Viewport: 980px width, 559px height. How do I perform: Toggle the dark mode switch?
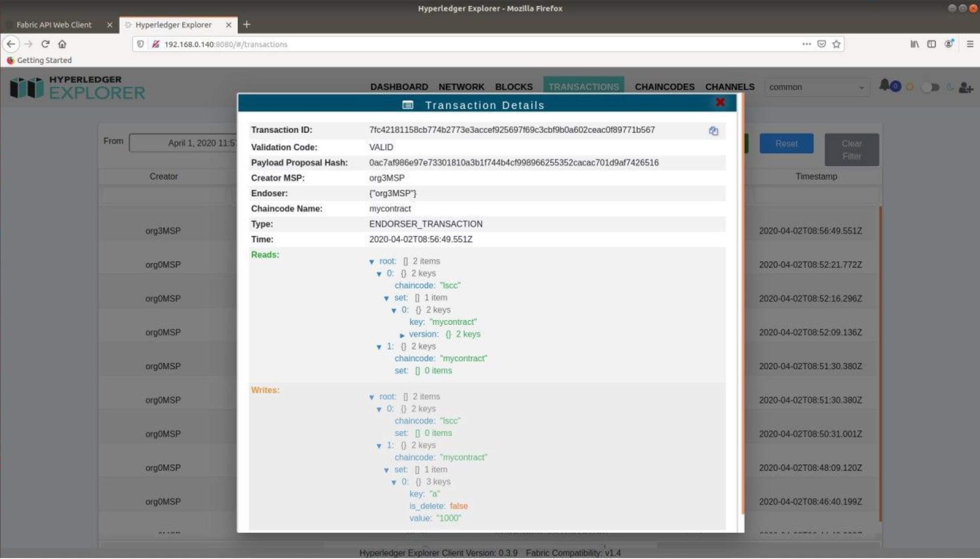pyautogui.click(x=930, y=87)
